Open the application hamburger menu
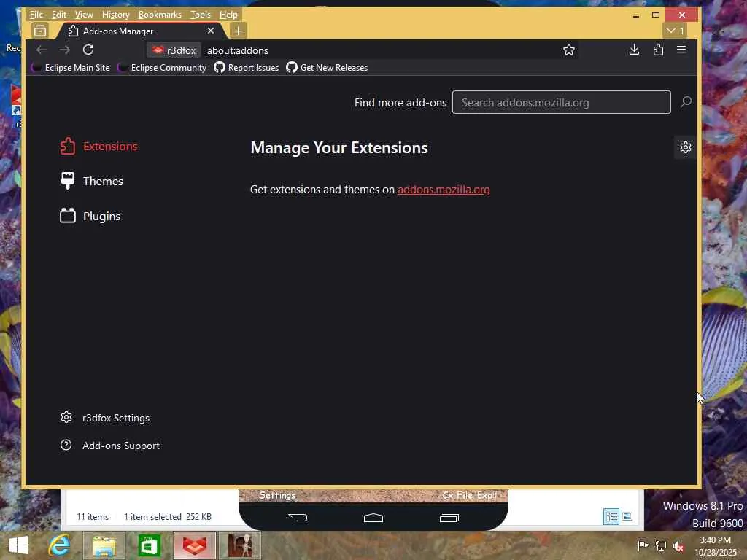Viewport: 747px width, 560px height. [x=681, y=50]
